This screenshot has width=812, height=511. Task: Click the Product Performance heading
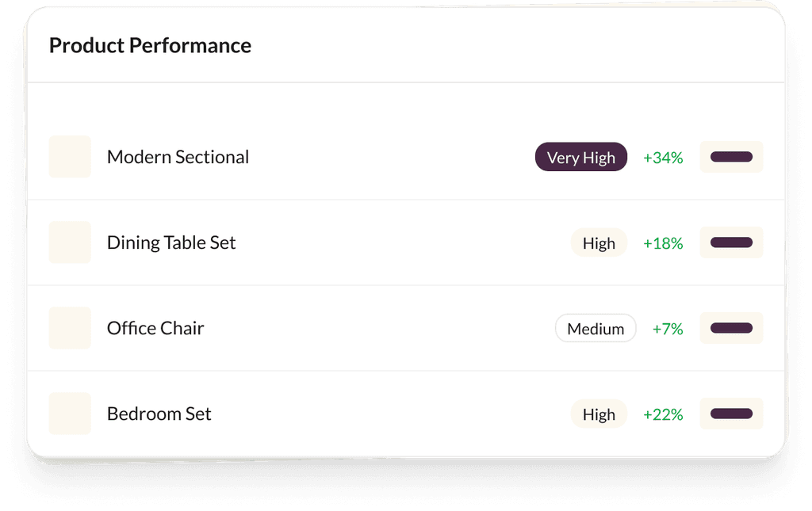[x=150, y=46]
